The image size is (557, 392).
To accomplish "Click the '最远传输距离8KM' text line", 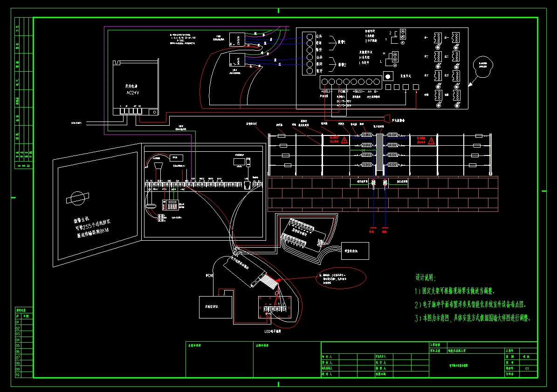I will pyautogui.click(x=93, y=233).
